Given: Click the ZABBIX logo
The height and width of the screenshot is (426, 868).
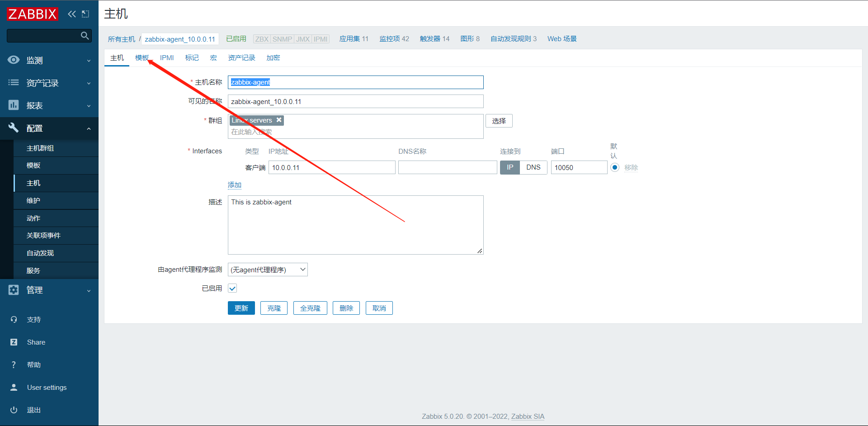Looking at the screenshot, I should click(x=33, y=14).
